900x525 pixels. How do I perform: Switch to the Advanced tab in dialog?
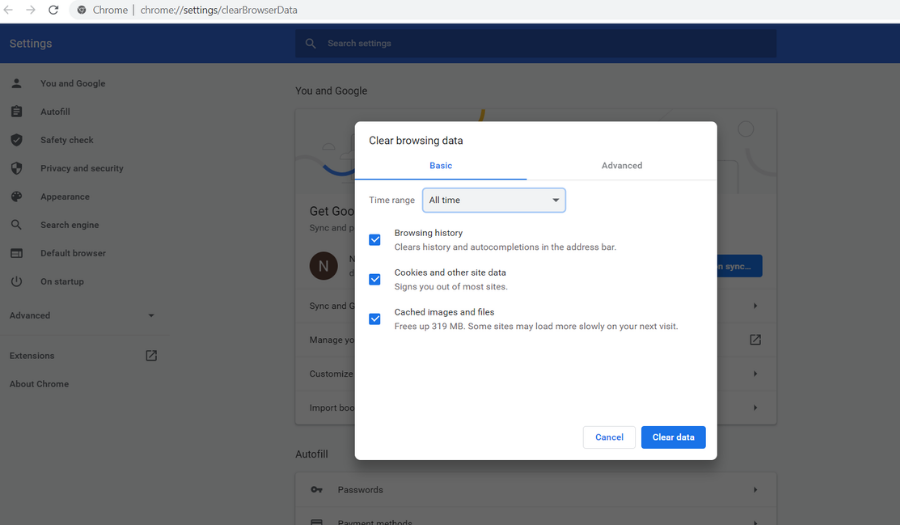pos(622,165)
